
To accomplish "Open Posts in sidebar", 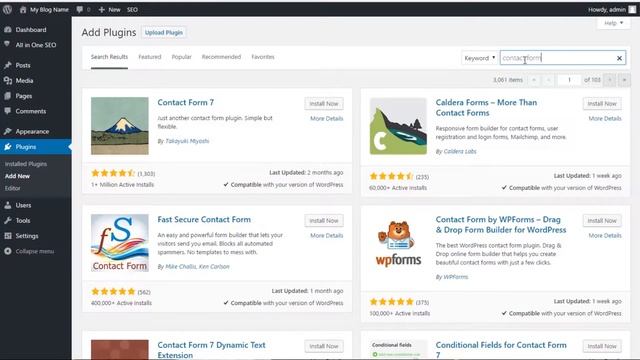I will point(23,65).
